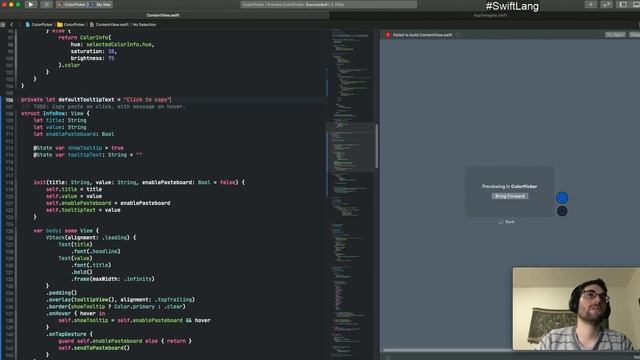Click Bring Forward in the preview
Screen dimensions: 640x360
pos(510,196)
